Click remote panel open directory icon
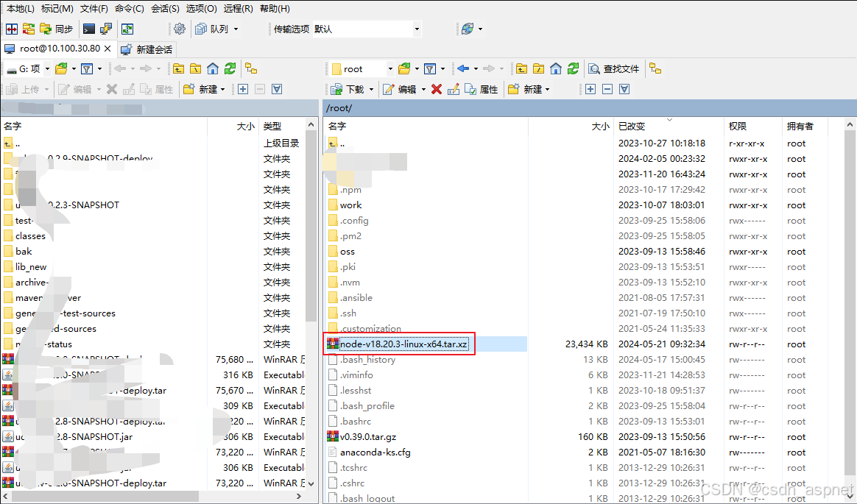The width and height of the screenshot is (857, 504). (x=404, y=69)
